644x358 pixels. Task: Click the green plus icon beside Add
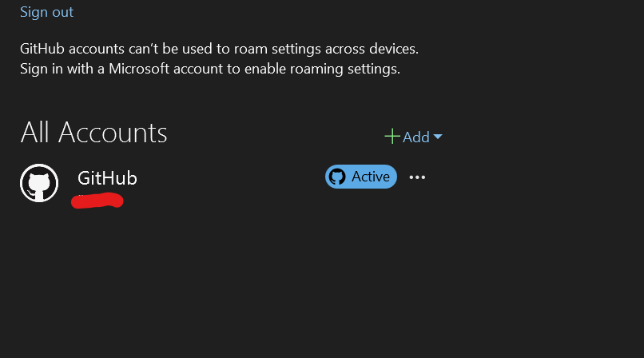click(x=392, y=137)
